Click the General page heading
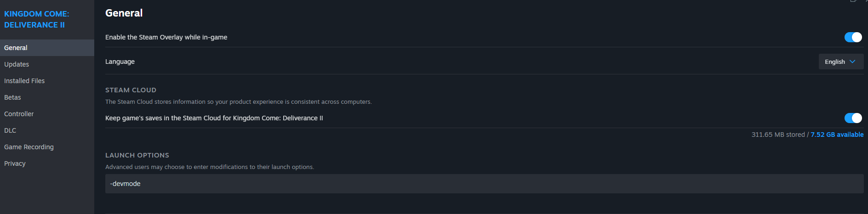The image size is (868, 214). coord(124,13)
